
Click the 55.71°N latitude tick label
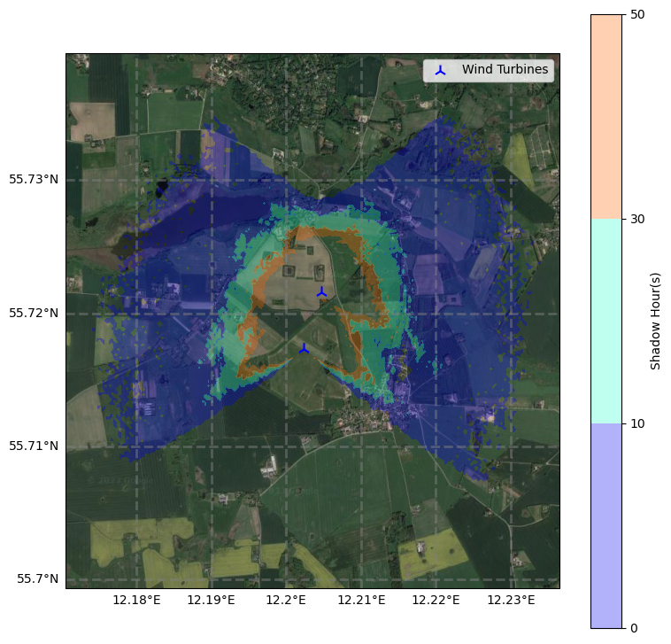(x=34, y=446)
